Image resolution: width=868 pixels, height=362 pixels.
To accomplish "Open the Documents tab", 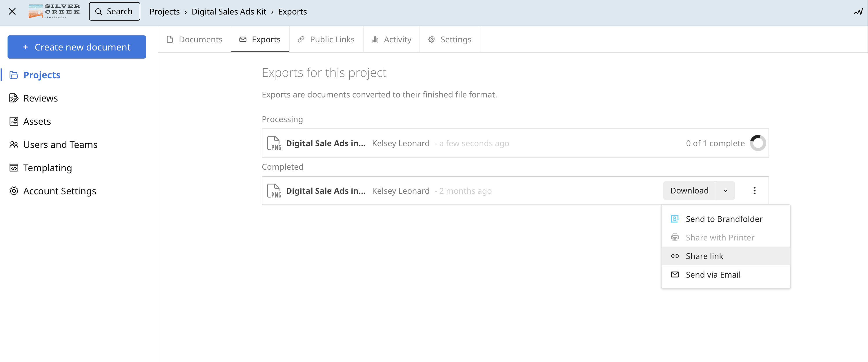I will click(x=195, y=39).
